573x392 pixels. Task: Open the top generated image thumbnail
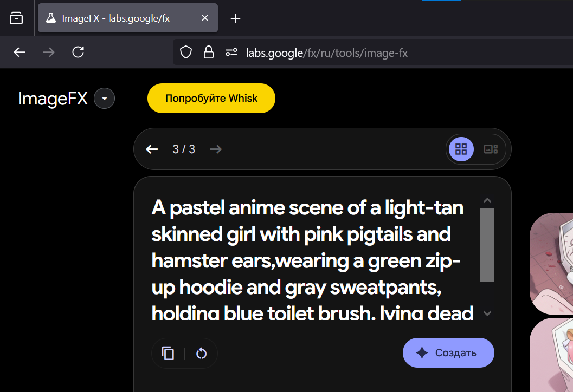pyautogui.click(x=551, y=264)
